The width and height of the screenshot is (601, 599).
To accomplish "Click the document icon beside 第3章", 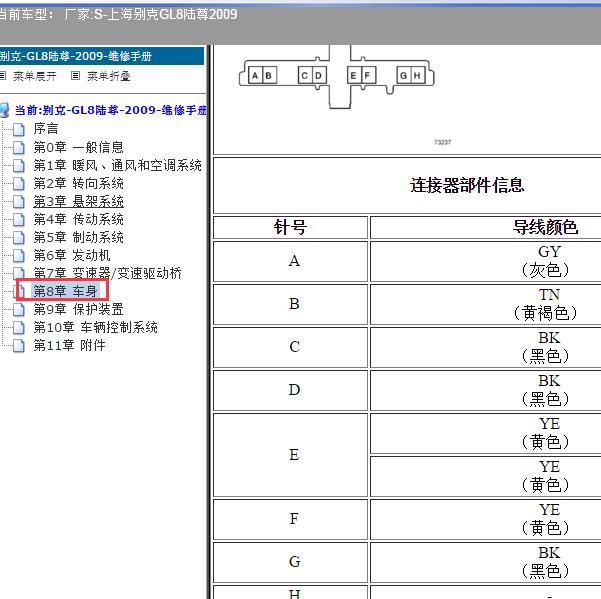I will point(18,202).
